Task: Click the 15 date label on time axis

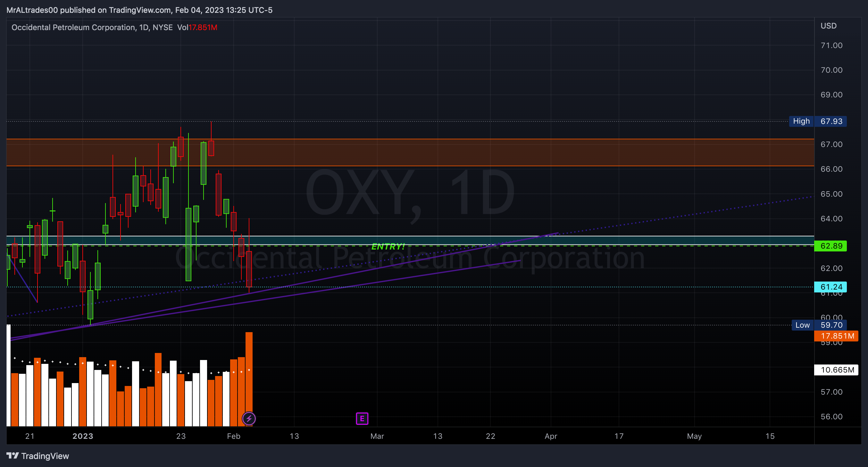Action: pyautogui.click(x=770, y=436)
